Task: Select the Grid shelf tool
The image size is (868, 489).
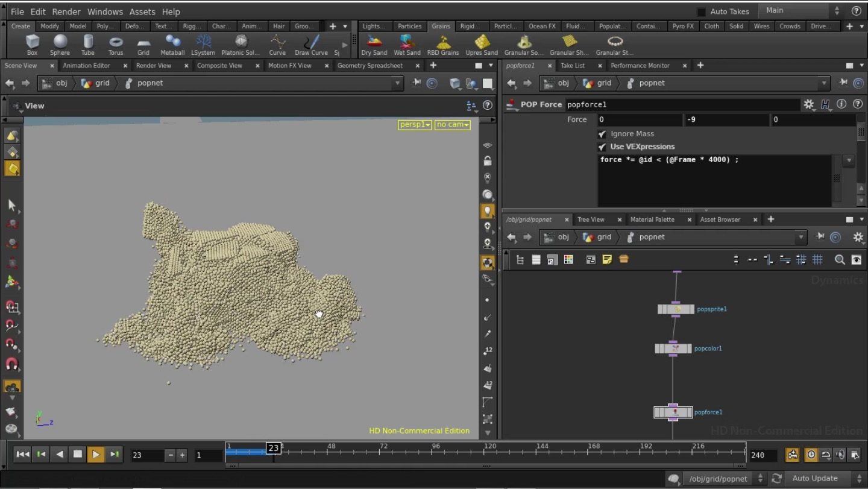Action: (x=143, y=45)
